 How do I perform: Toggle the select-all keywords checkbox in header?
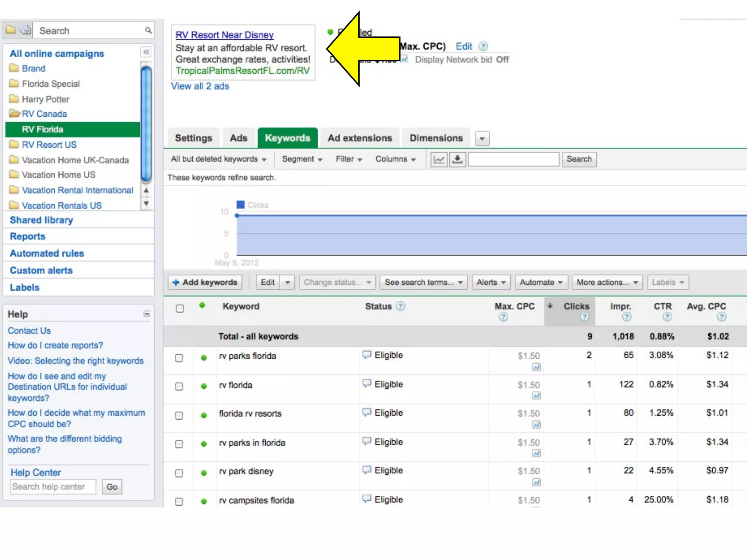click(180, 308)
